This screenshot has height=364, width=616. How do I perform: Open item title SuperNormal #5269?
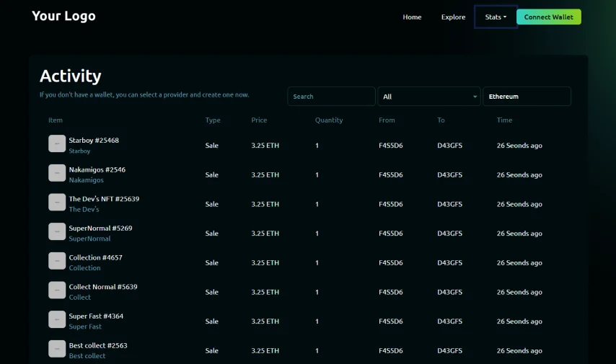[100, 228]
